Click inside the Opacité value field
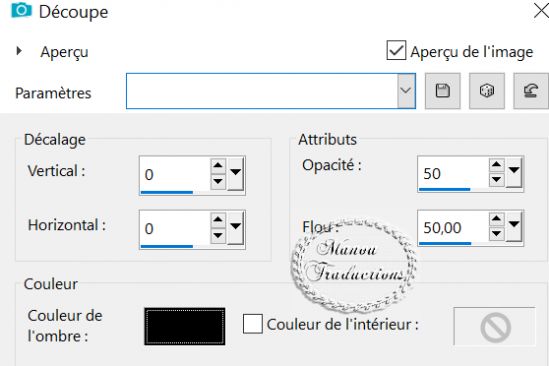Image resolution: width=549 pixels, height=366 pixels. pos(453,174)
